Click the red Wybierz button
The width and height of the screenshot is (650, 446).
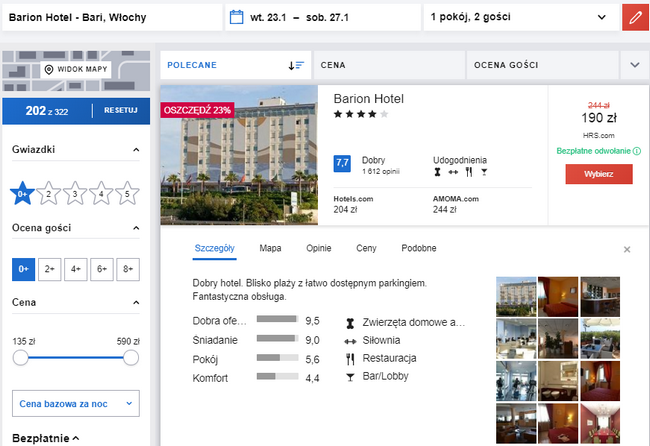(x=599, y=174)
